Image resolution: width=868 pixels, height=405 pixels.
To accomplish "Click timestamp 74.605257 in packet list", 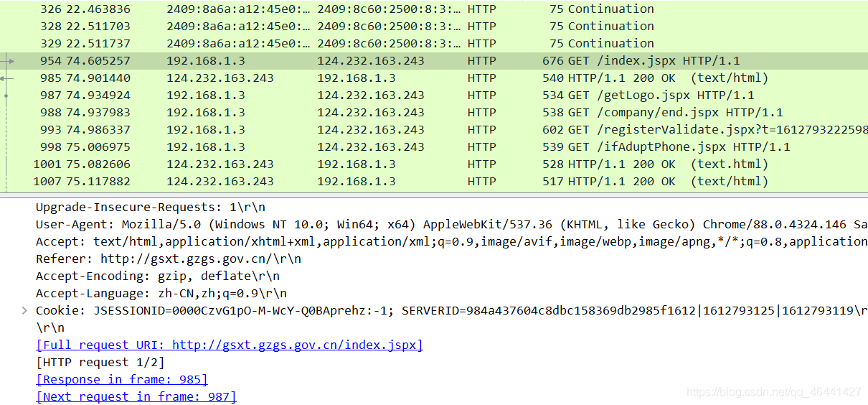I will pos(98,61).
